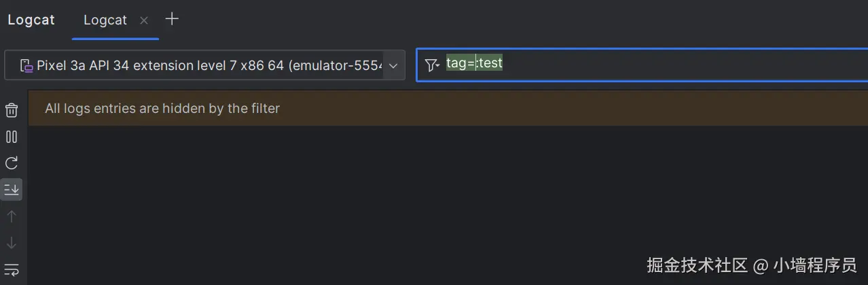
Task: Click the Restart Logcat circular arrow icon
Action: 12,163
